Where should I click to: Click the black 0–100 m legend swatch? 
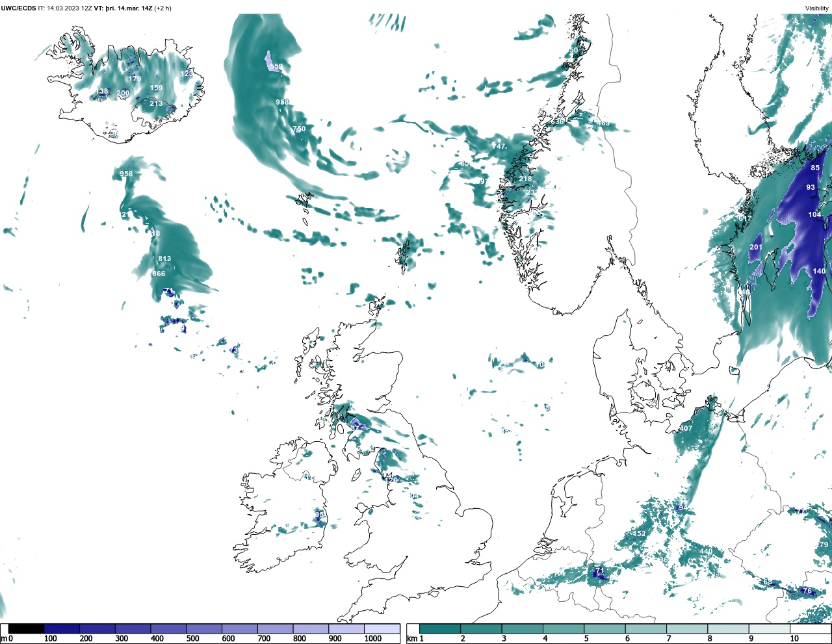coord(27,629)
